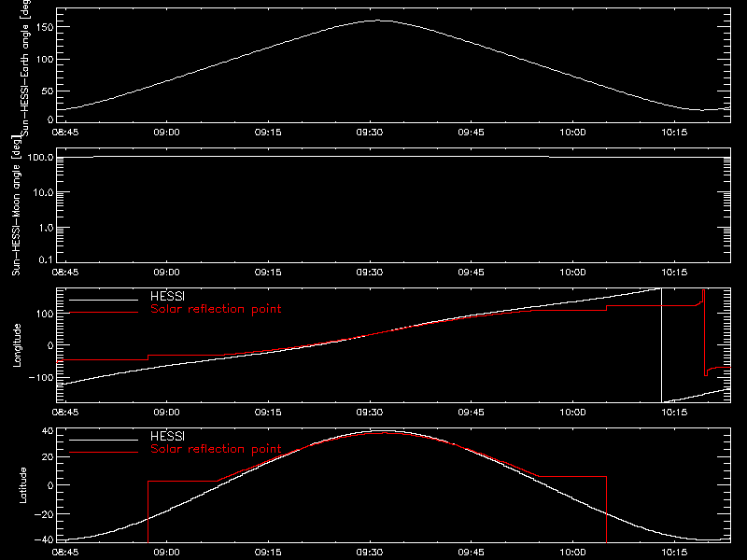
Task: Click 09:15 label below the Moon angle plot
Action: [x=268, y=273]
